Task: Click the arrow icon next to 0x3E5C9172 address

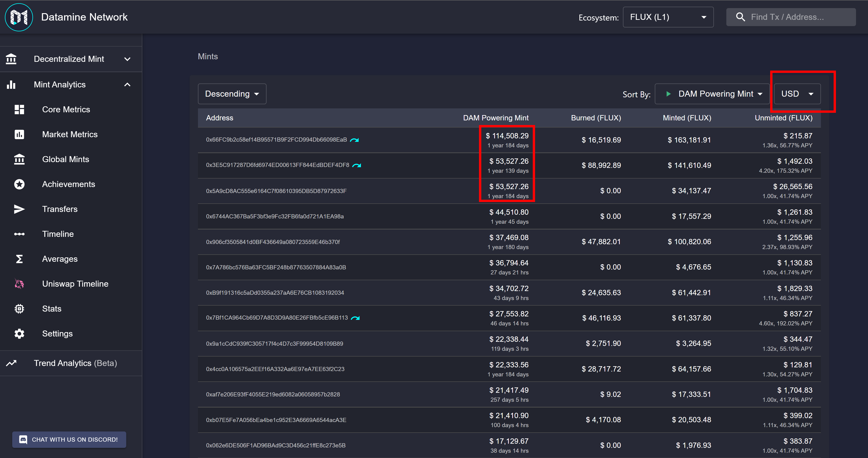Action: click(x=357, y=165)
